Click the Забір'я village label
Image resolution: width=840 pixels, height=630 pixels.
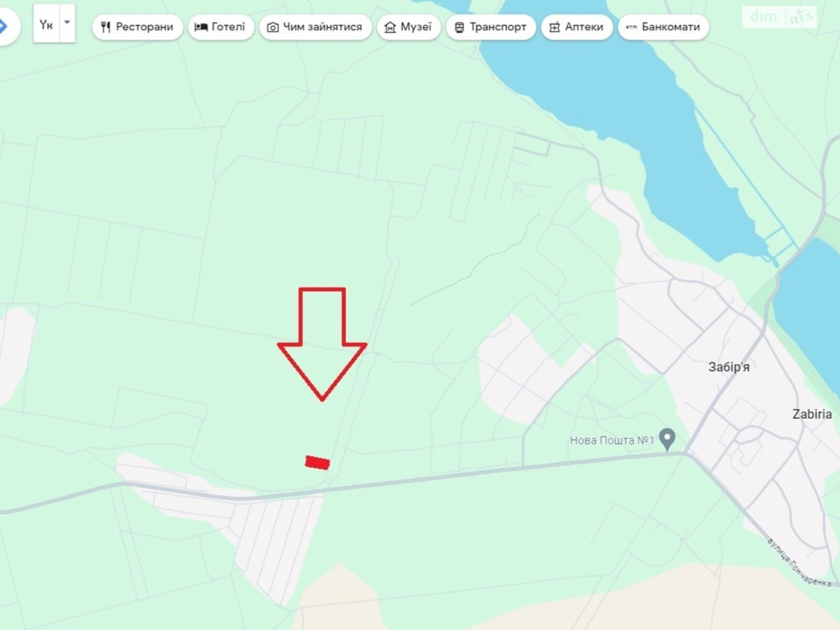coord(729,367)
